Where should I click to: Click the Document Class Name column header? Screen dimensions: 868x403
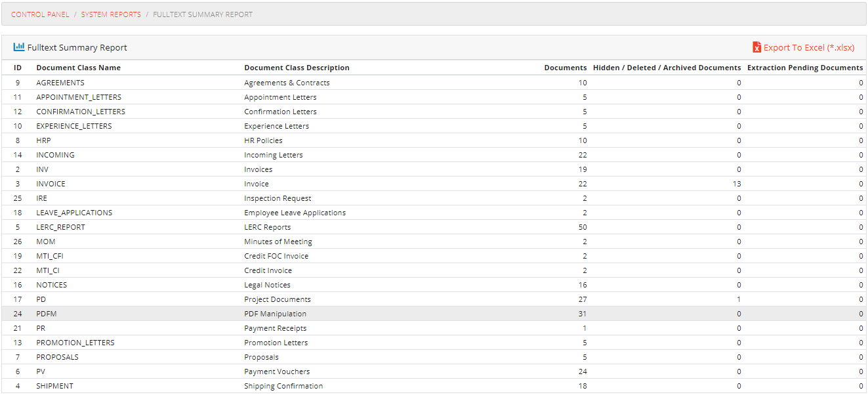point(79,68)
